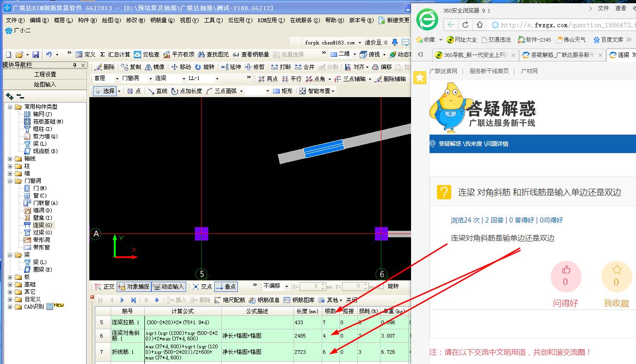
Task: Select the 打断 break tool
Action: (x=281, y=67)
